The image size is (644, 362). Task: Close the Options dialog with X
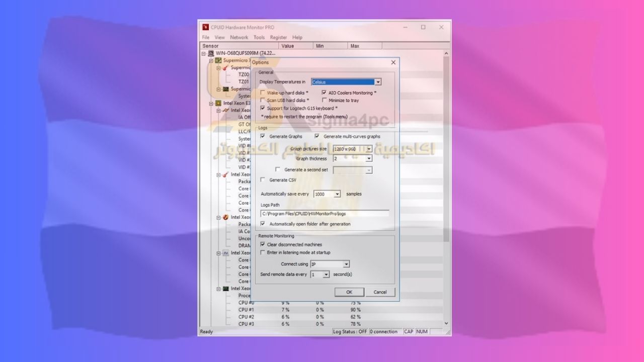coord(393,62)
